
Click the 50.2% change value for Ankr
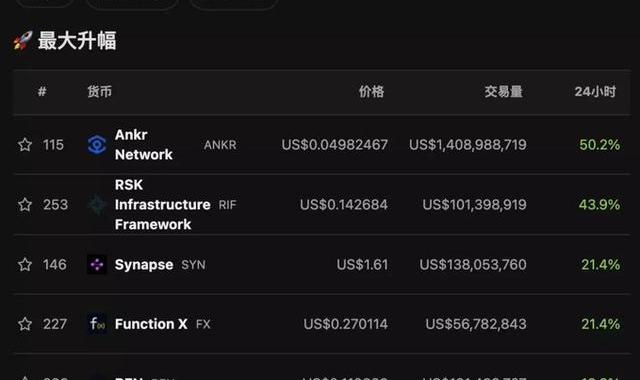[x=600, y=144]
